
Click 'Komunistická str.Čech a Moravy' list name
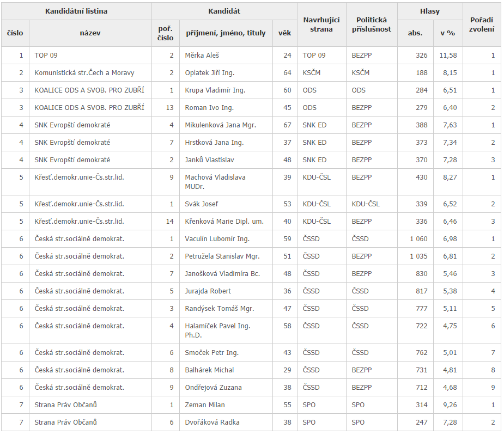tap(84, 72)
